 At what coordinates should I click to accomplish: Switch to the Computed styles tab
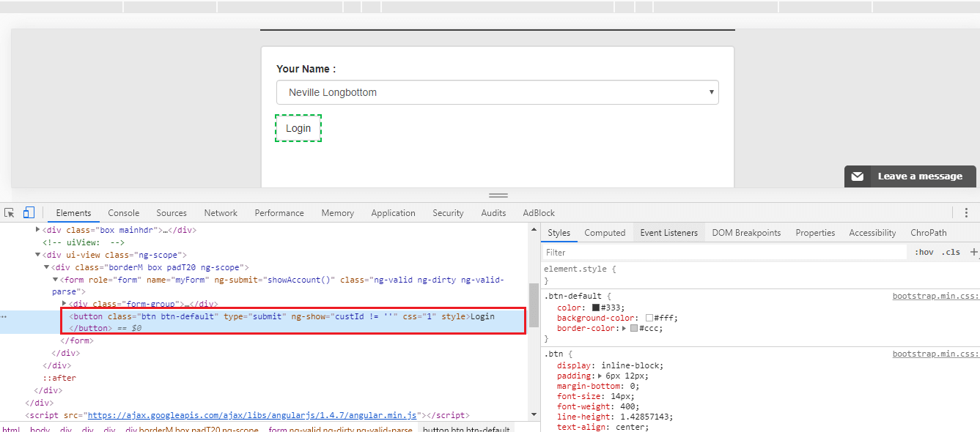pos(605,233)
